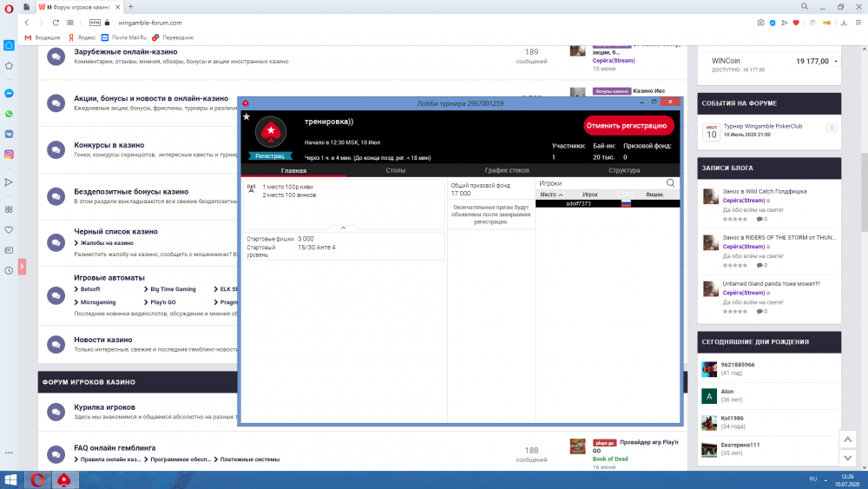Click PokerStars icon in Windows taskbar

63,479
